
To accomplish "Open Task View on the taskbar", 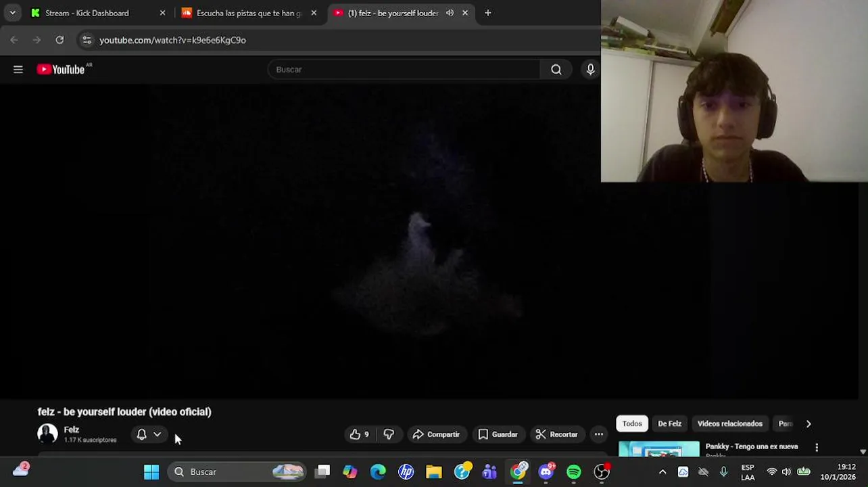I will (x=322, y=471).
